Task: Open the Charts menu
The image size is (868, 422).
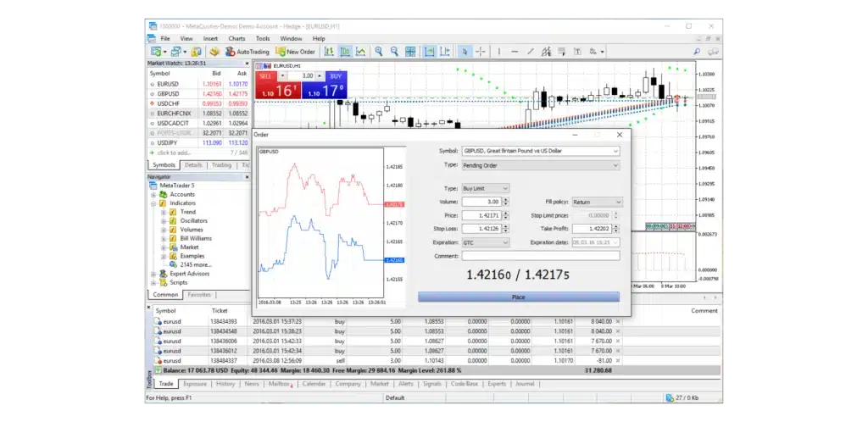Action: [x=236, y=38]
